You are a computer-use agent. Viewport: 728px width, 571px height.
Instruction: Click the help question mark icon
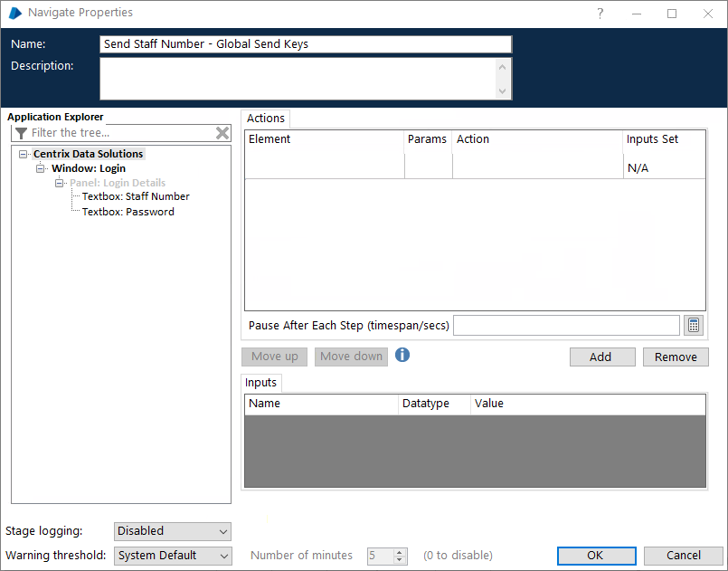click(600, 14)
